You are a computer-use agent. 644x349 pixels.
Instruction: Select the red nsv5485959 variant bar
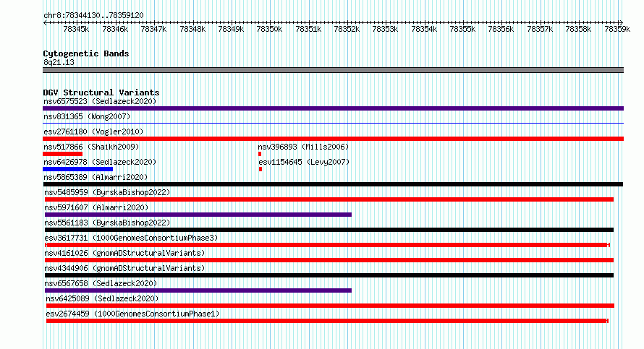329,199
